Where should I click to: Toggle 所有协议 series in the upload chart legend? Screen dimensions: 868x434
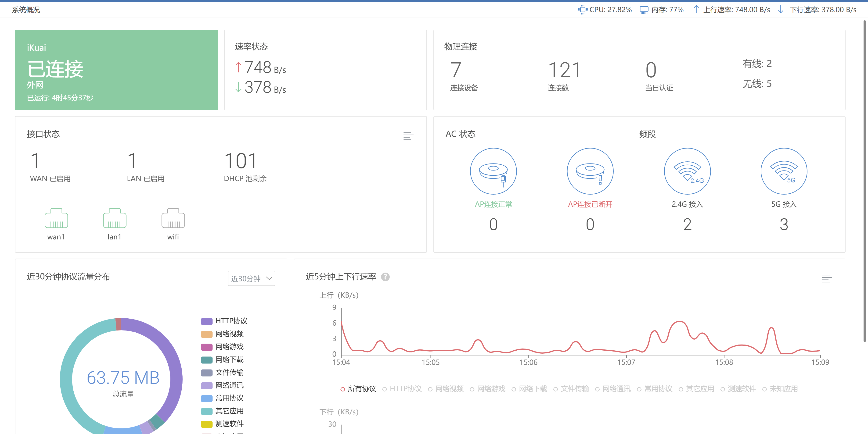point(358,389)
